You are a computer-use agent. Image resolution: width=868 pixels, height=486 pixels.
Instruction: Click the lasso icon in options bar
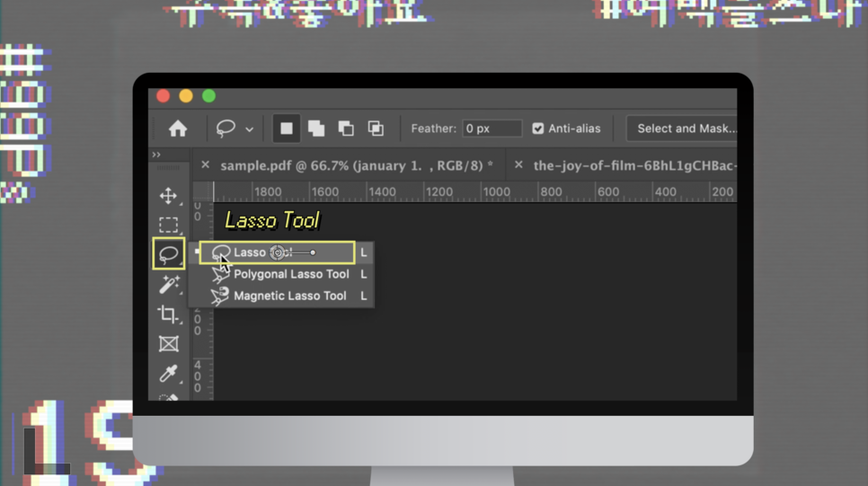(226, 128)
